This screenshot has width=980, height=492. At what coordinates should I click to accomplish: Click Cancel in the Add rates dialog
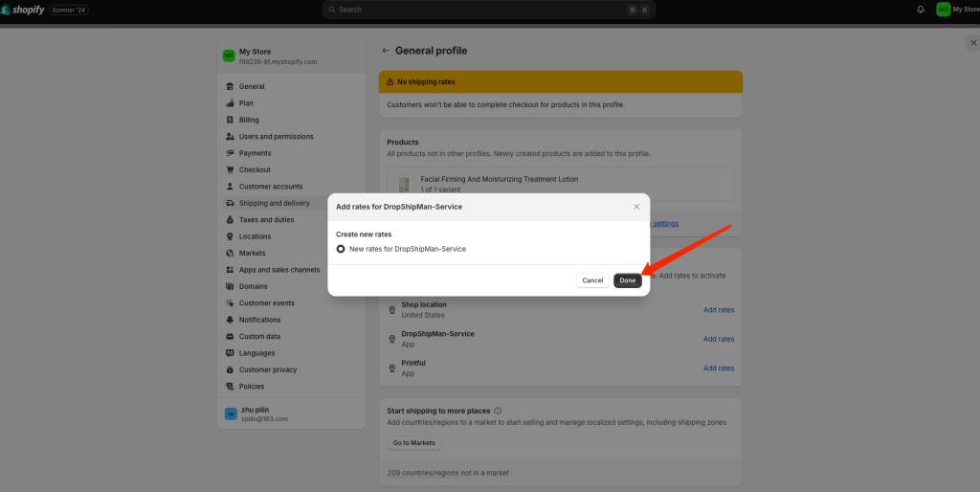click(592, 280)
